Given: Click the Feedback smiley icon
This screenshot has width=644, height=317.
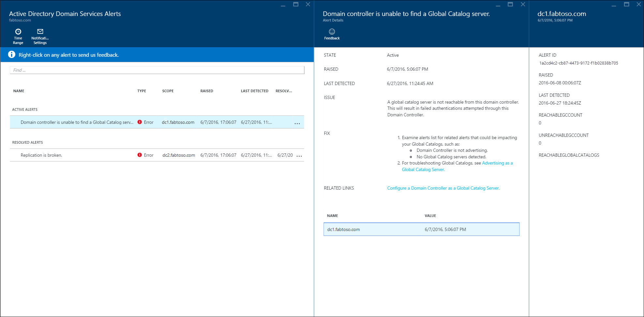Looking at the screenshot, I should 332,32.
